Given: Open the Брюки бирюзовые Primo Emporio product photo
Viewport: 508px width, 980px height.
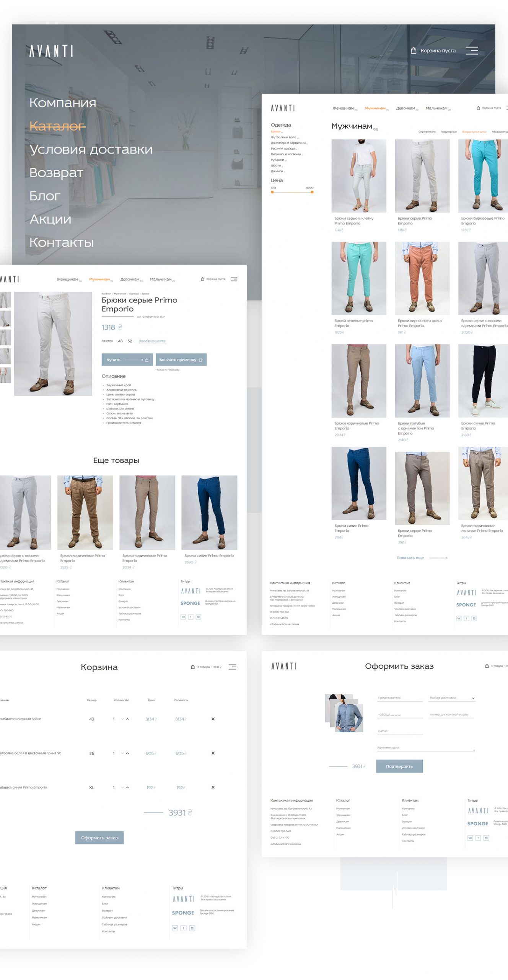Looking at the screenshot, I should [483, 176].
